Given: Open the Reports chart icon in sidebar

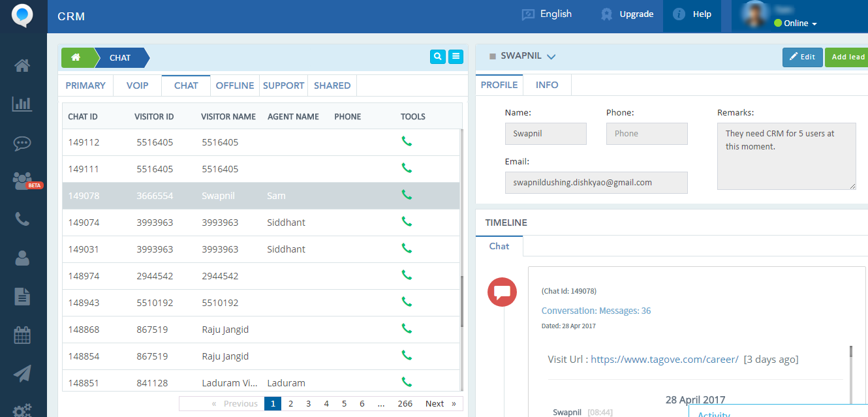Looking at the screenshot, I should click(x=22, y=104).
